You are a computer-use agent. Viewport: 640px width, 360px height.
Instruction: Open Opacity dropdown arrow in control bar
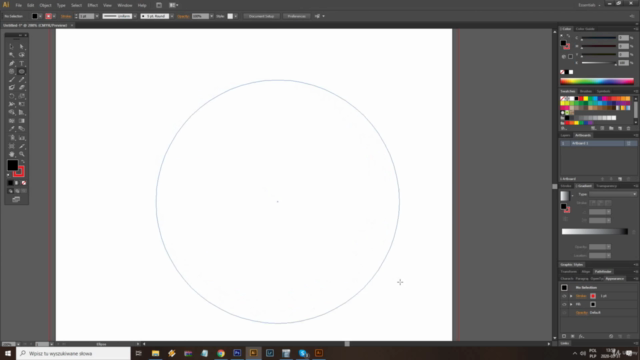click(211, 16)
